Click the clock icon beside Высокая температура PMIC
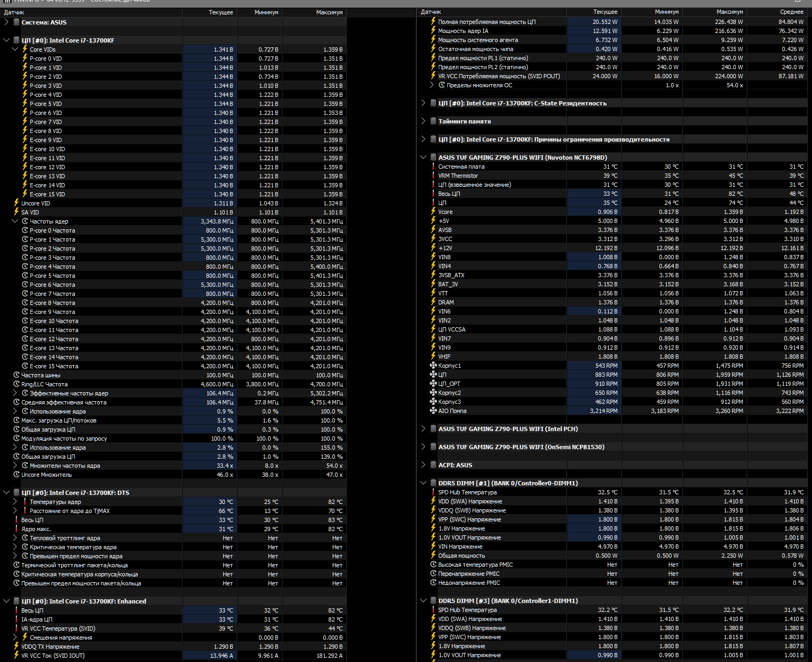This screenshot has height=662, width=812. coord(433,565)
